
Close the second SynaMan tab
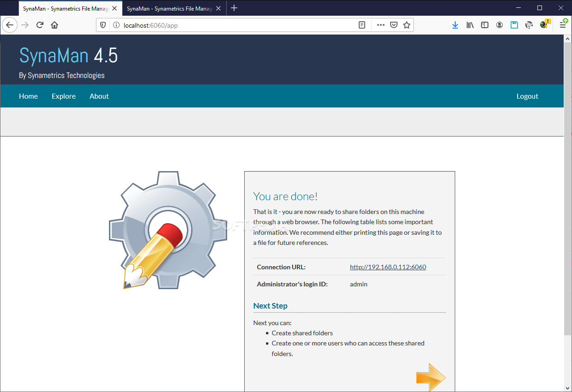click(218, 8)
